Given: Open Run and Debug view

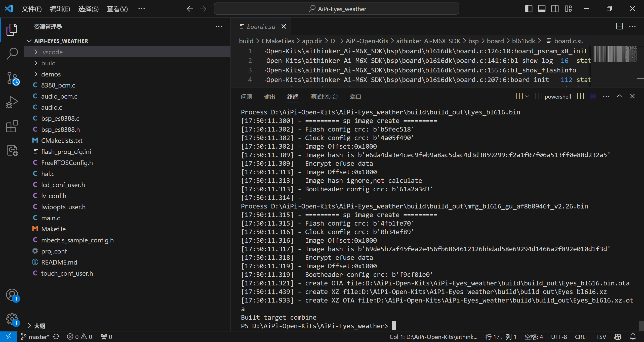Looking at the screenshot, I should [x=12, y=102].
